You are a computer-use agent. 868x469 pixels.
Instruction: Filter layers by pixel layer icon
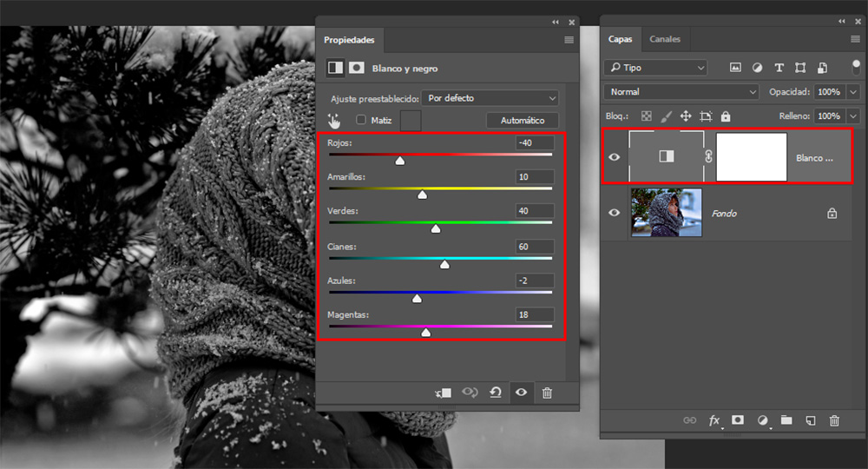coord(735,68)
